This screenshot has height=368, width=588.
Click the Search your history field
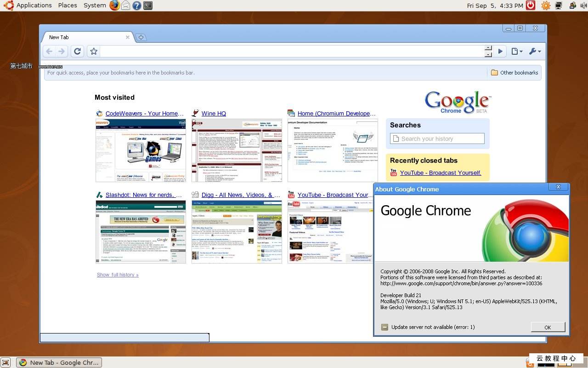(x=437, y=138)
